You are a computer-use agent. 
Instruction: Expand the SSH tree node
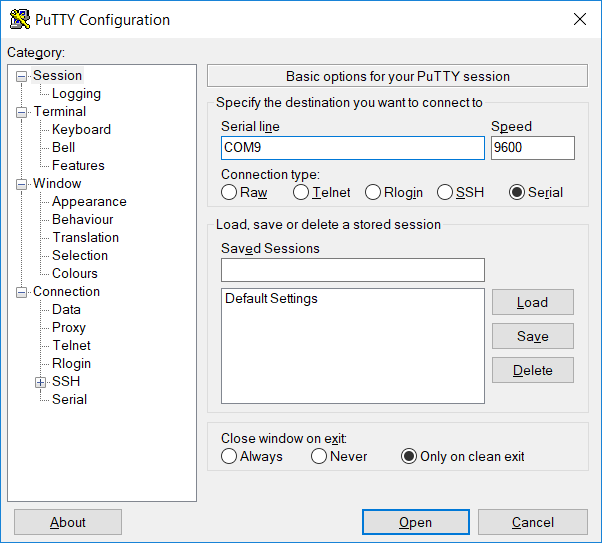click(x=40, y=382)
